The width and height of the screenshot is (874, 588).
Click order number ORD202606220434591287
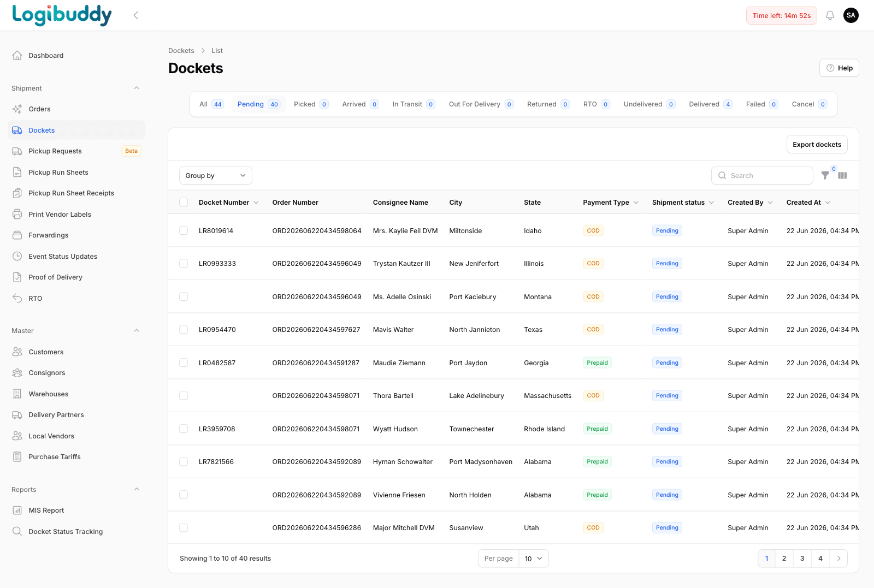316,363
